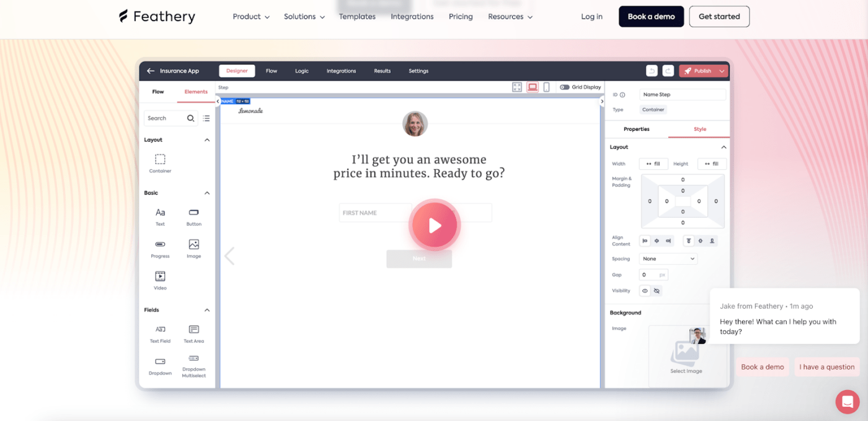The image size is (868, 421).
Task: Align content horizontally to center
Action: 656,241
